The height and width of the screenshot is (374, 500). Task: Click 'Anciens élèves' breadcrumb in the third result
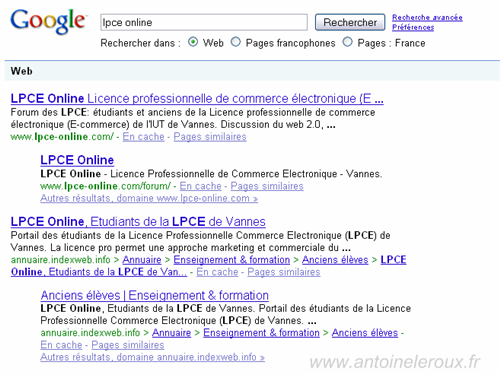coord(335,260)
